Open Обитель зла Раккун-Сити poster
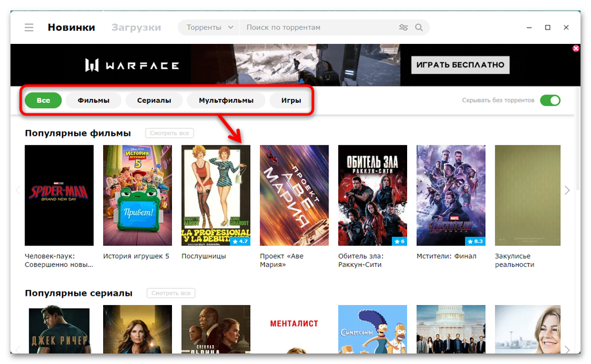The width and height of the screenshot is (591, 364). click(373, 195)
